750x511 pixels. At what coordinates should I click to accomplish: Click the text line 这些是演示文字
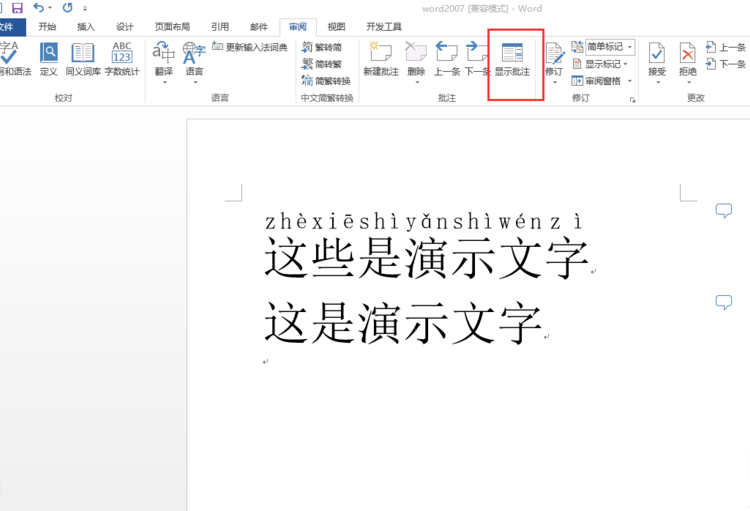[426, 258]
